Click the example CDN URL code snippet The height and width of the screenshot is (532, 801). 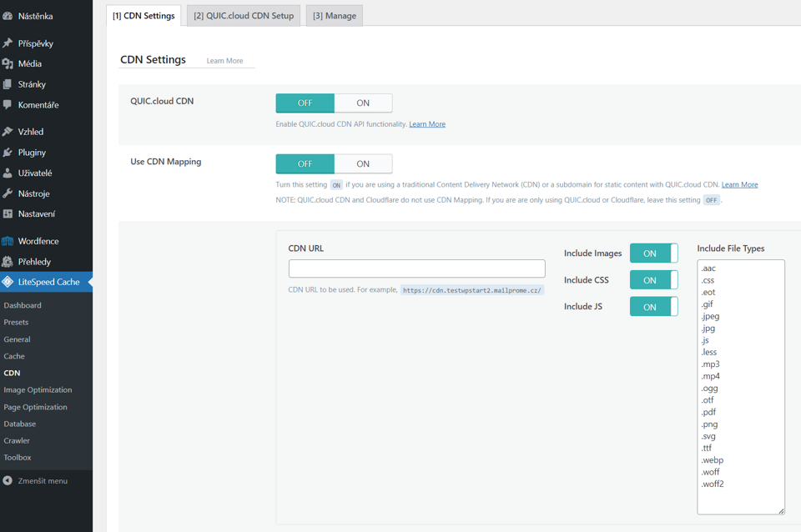click(x=472, y=290)
